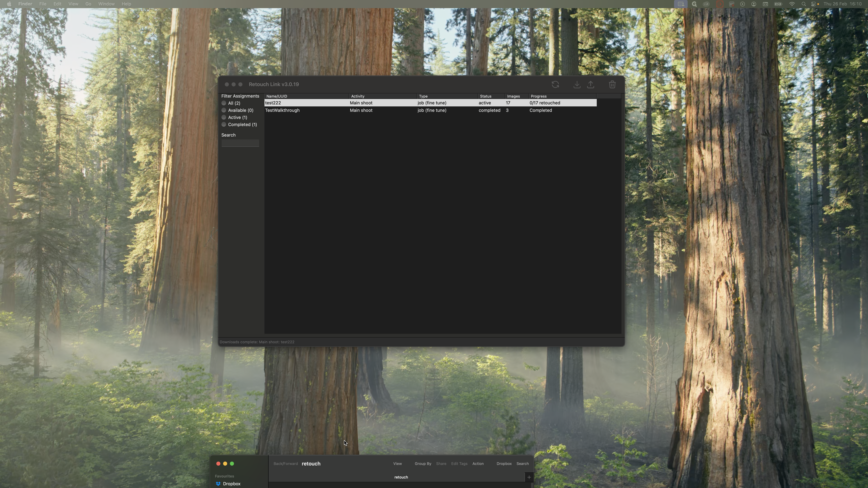Open the Window menu
Screen dimensions: 868x488
coord(106,4)
